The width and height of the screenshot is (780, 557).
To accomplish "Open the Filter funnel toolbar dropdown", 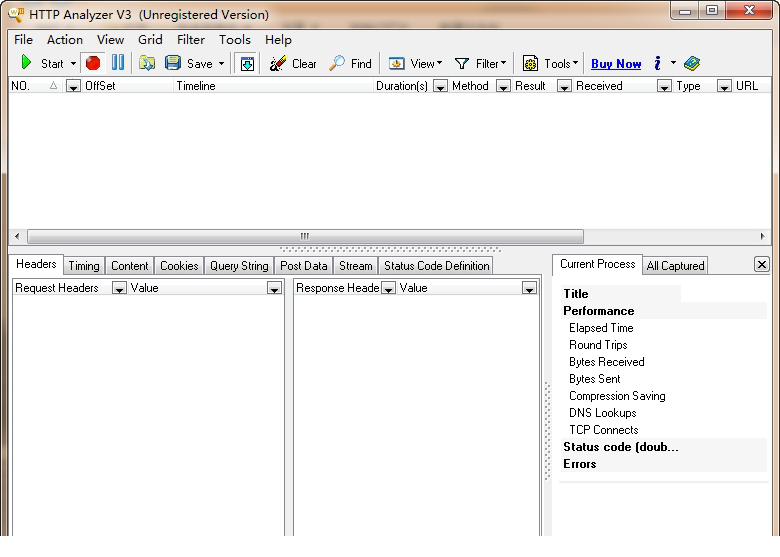I will 481,64.
